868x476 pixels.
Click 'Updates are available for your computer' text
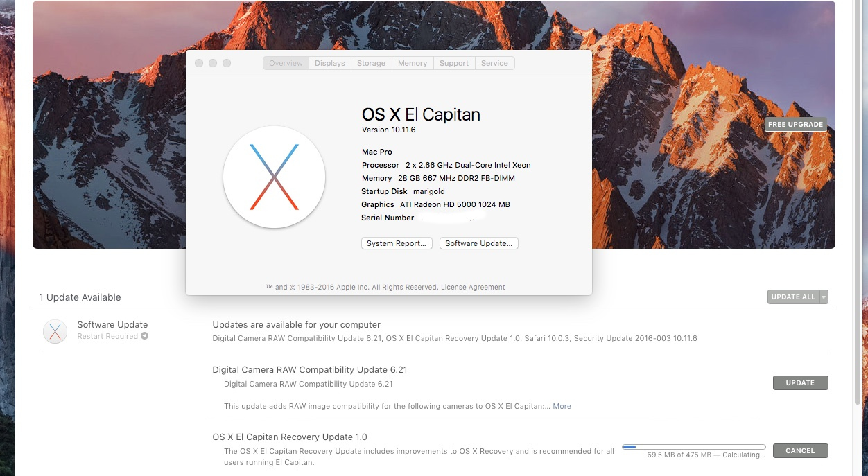297,324
